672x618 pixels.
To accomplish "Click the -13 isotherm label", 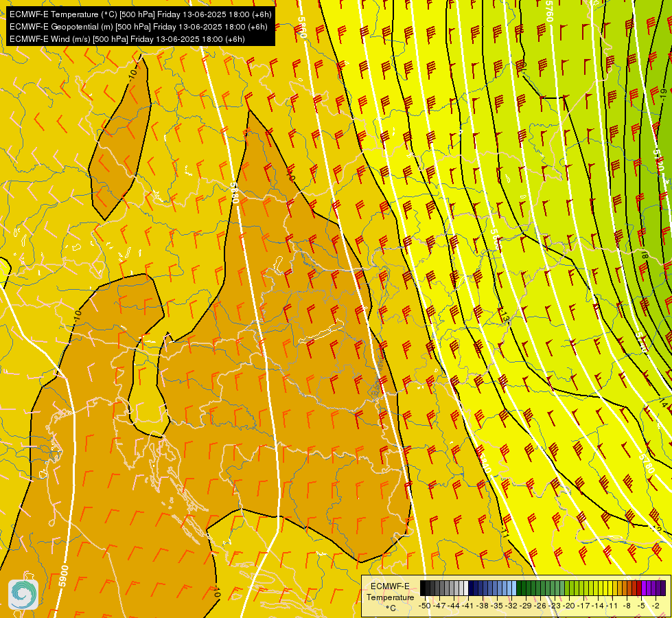I will [x=505, y=317].
